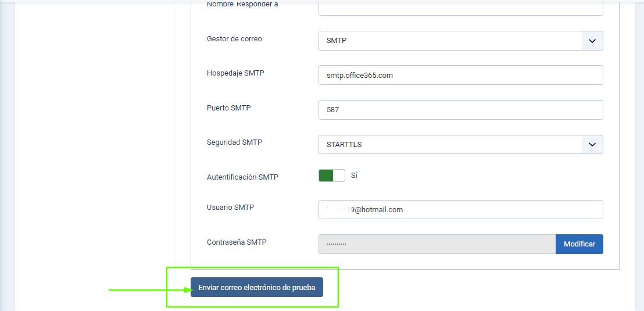Click the Seguridad SMTP chevron arrow
Screen dimensions: 644x311
coord(592,144)
